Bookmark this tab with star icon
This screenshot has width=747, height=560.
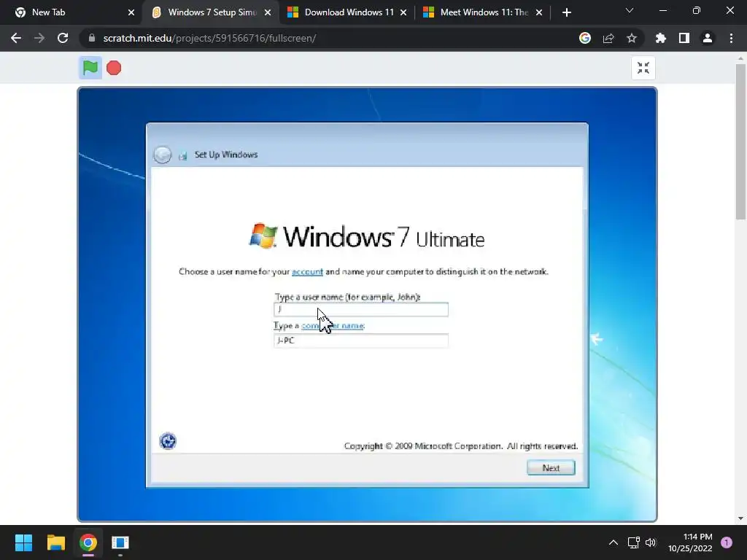coord(632,38)
